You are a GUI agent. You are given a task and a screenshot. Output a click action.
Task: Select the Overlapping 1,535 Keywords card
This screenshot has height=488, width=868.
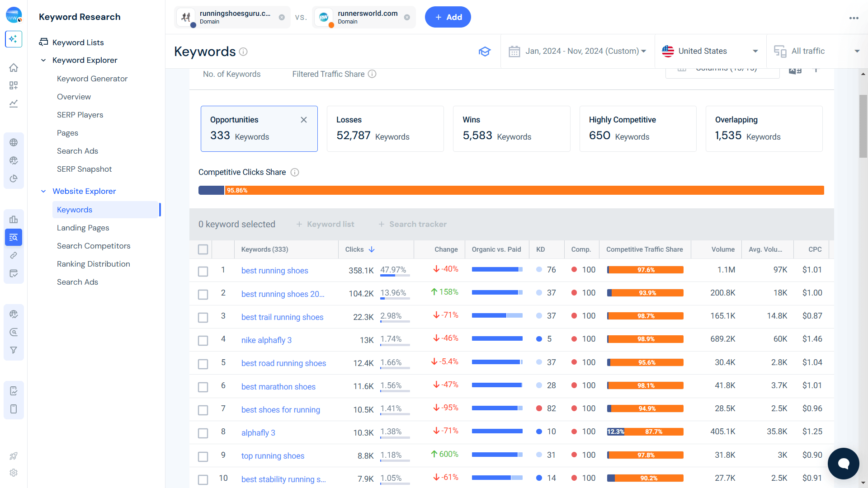pos(764,129)
